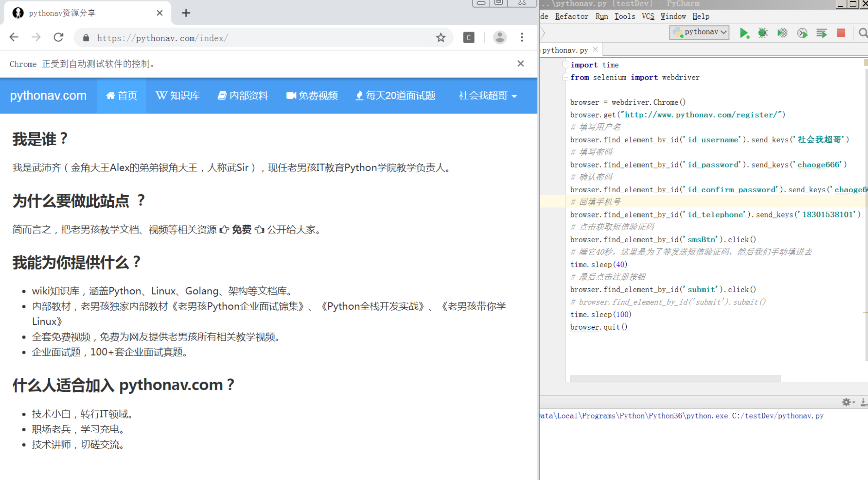Click the Chrome address bar
This screenshot has width=868, height=480.
coord(256,38)
